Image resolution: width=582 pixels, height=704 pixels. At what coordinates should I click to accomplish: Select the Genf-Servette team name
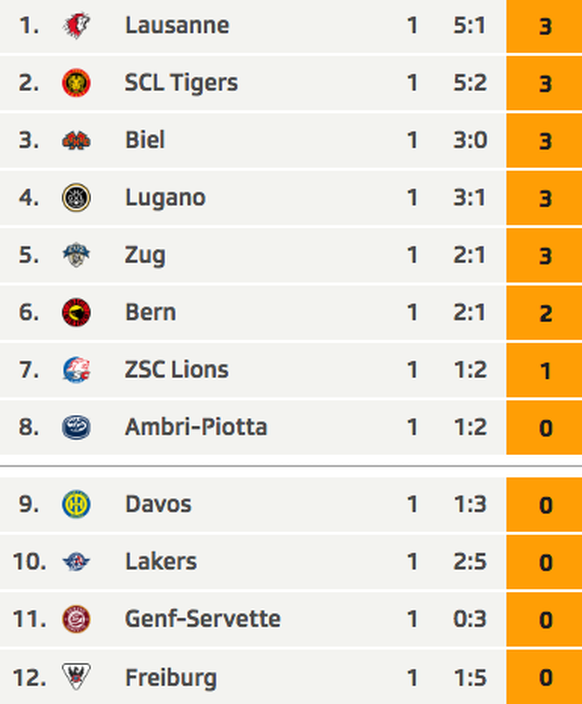click(x=203, y=619)
